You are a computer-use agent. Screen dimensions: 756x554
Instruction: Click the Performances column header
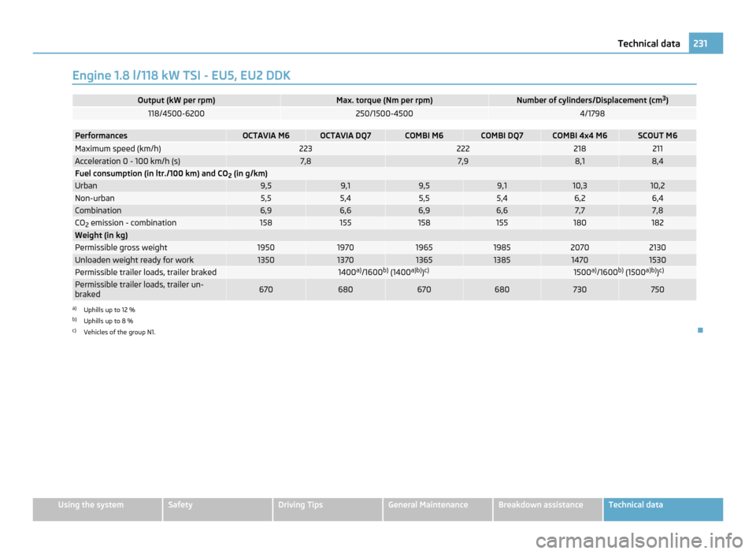102,136
